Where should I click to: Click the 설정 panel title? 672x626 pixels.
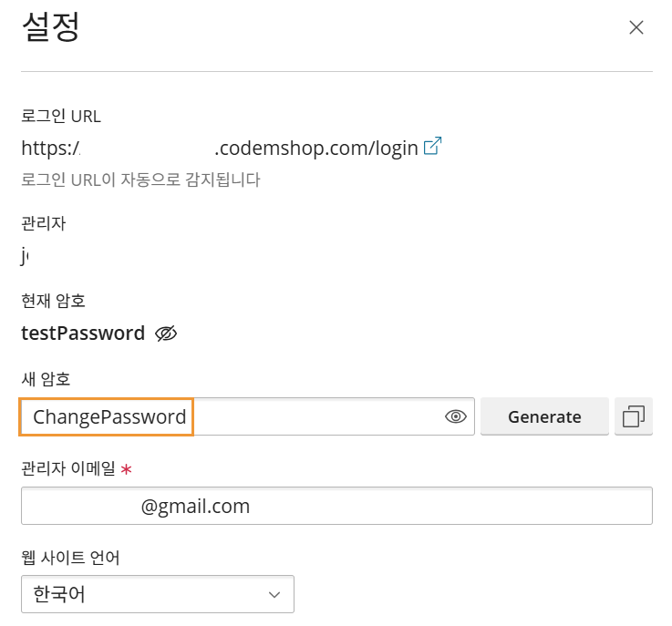(x=51, y=28)
